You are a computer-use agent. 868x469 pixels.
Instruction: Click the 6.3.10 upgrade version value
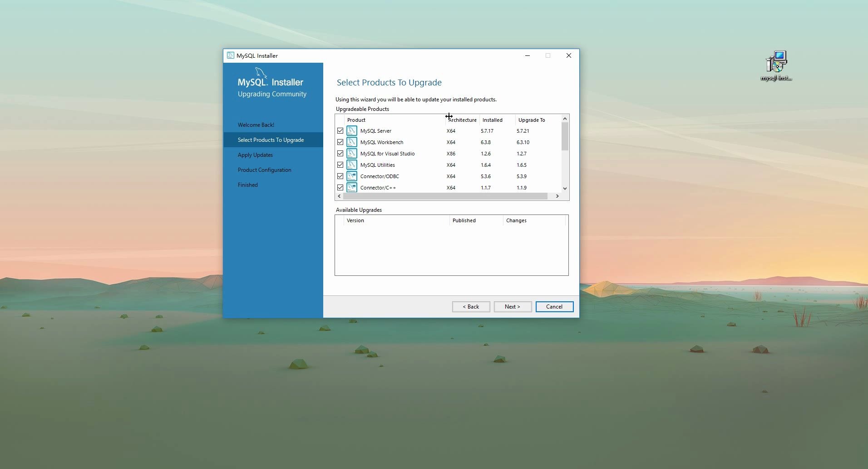(x=523, y=142)
